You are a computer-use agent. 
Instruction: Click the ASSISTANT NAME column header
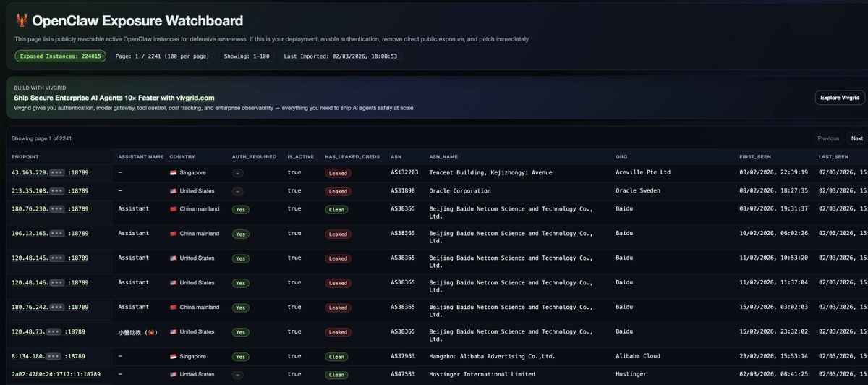pyautogui.click(x=141, y=156)
